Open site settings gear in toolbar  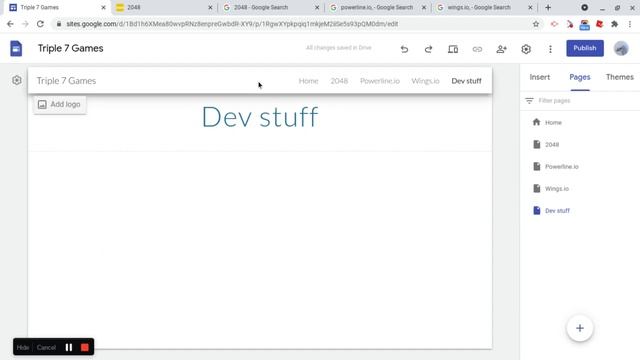[x=526, y=49]
